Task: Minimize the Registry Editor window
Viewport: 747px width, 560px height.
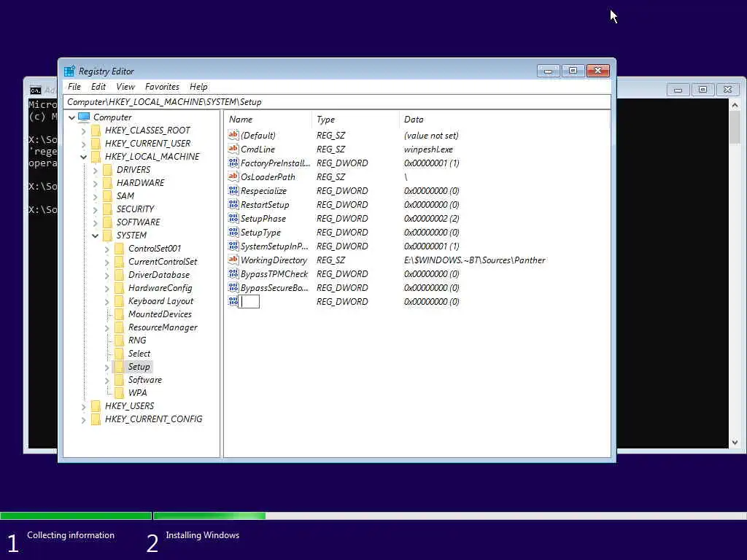Action: 549,71
